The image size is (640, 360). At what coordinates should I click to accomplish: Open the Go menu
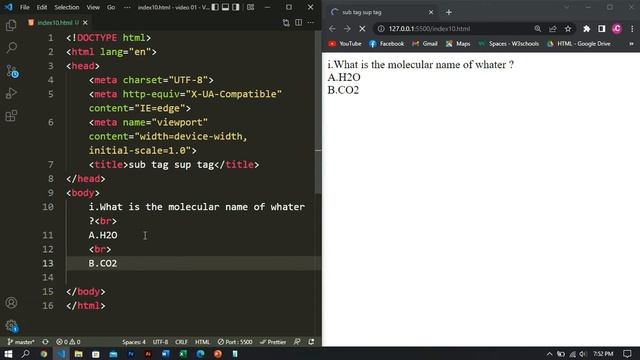tap(111, 7)
